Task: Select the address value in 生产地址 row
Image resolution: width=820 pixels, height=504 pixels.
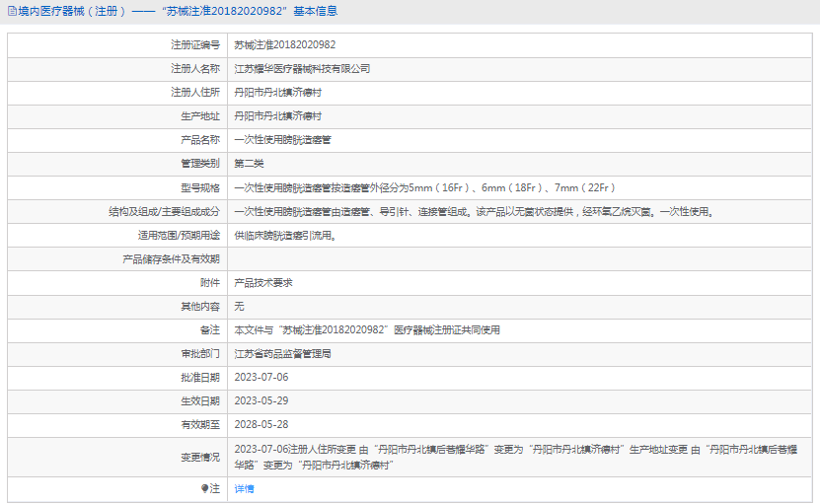Action: click(277, 116)
